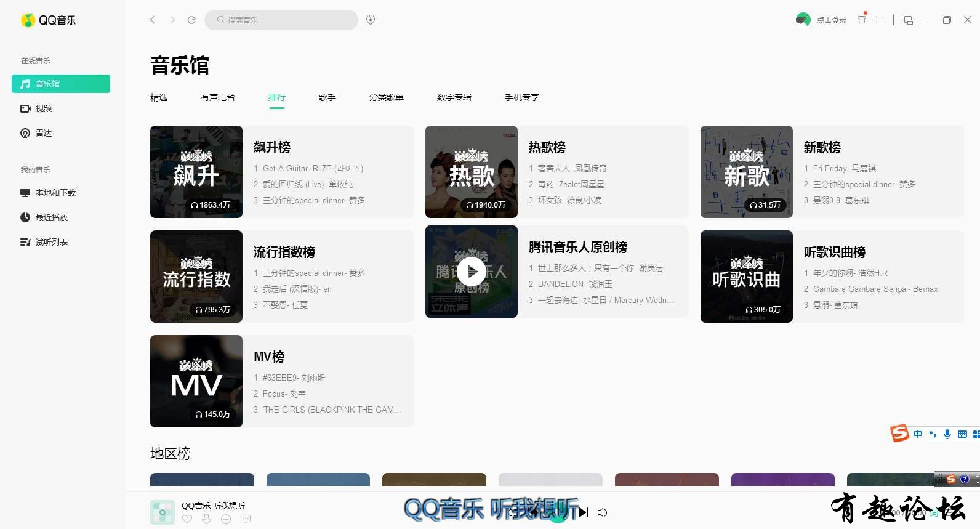Image resolution: width=980 pixels, height=529 pixels.
Task: Click now-playing title QQ音乐 听我想听
Action: point(213,506)
